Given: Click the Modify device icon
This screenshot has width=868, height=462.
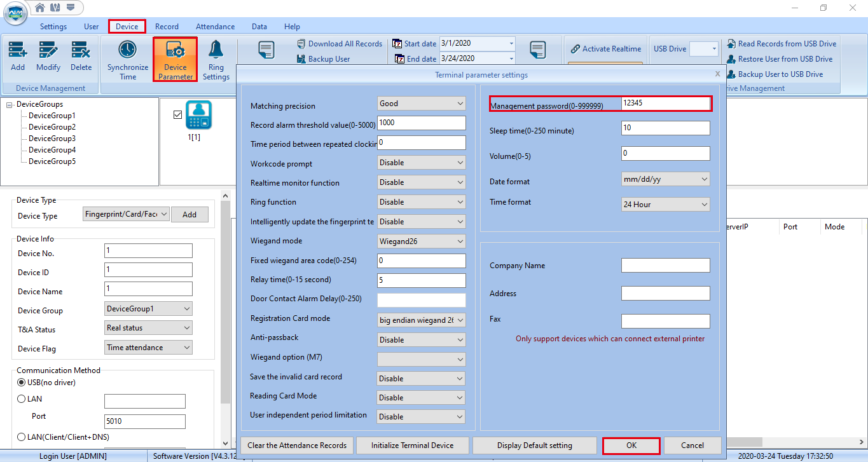Looking at the screenshot, I should pos(48,57).
